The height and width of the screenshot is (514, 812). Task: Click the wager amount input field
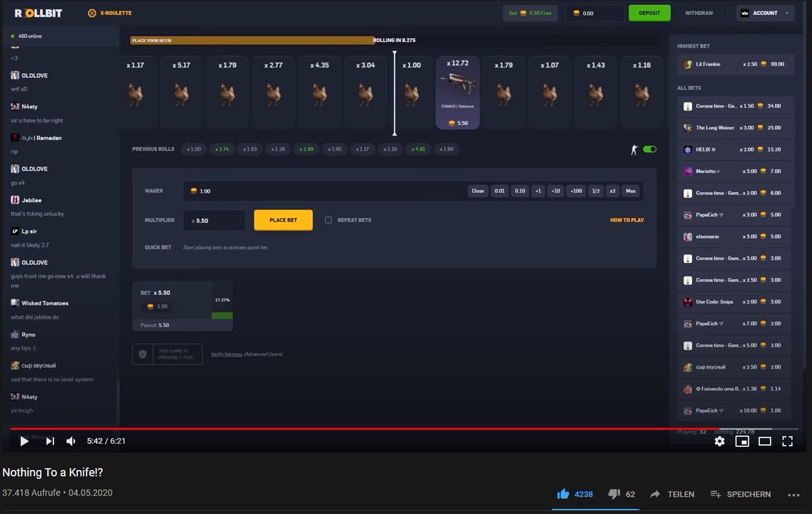point(325,191)
